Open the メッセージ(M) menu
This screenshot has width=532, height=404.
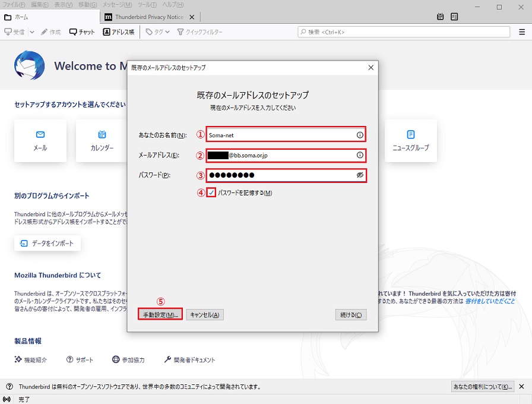click(118, 5)
